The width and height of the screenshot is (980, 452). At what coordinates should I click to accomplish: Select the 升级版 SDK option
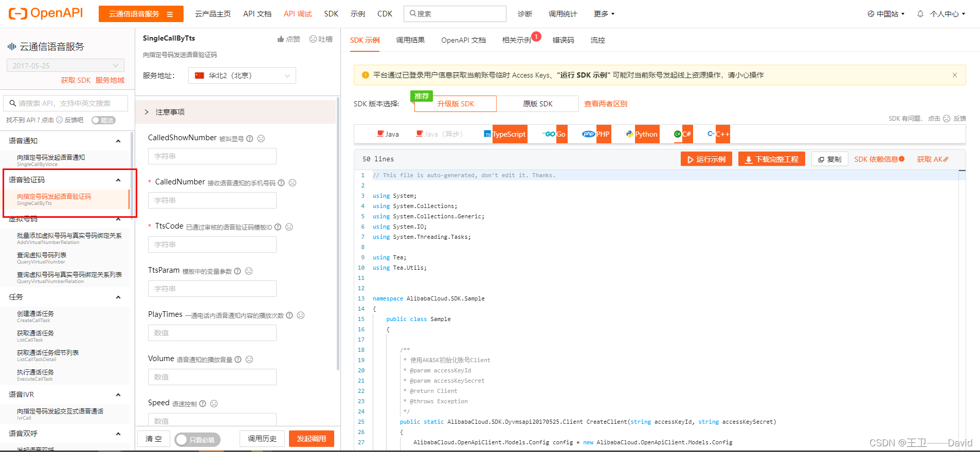[456, 104]
